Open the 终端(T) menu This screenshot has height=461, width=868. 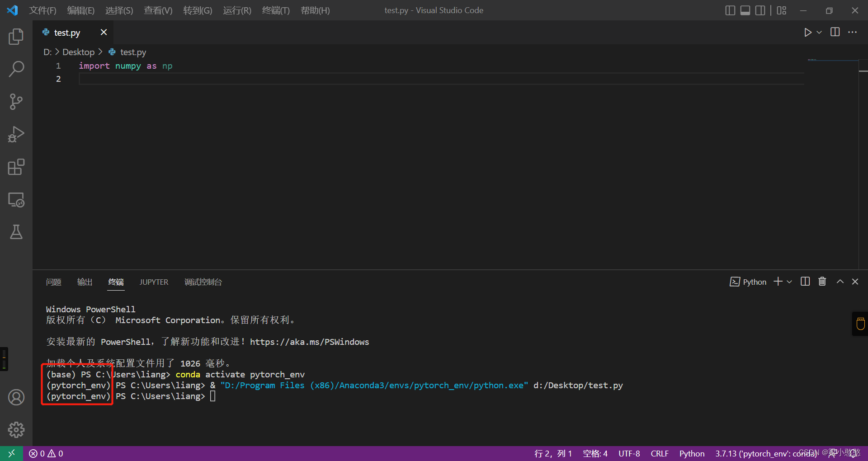click(275, 10)
